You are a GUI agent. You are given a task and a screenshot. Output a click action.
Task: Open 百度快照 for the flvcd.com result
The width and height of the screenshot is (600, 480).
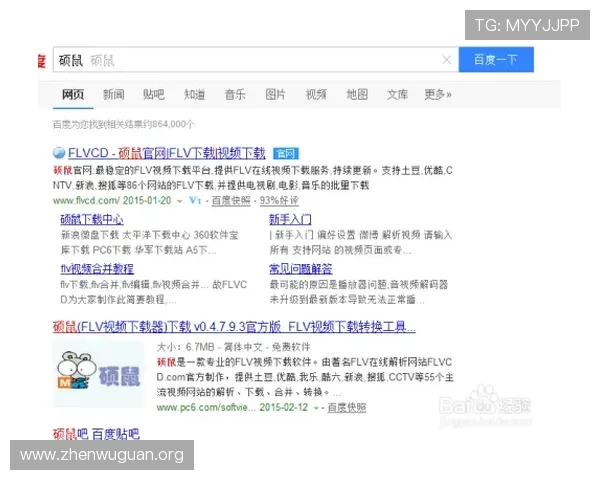tap(231, 201)
